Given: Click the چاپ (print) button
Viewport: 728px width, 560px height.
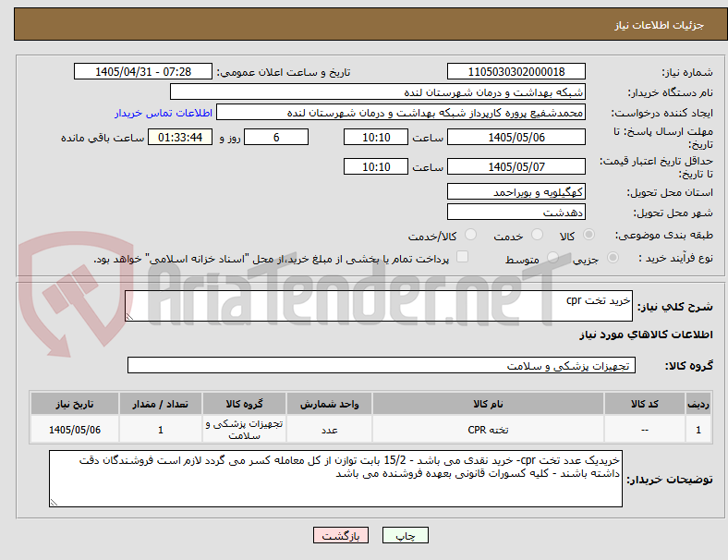Looking at the screenshot, I should point(405,535).
